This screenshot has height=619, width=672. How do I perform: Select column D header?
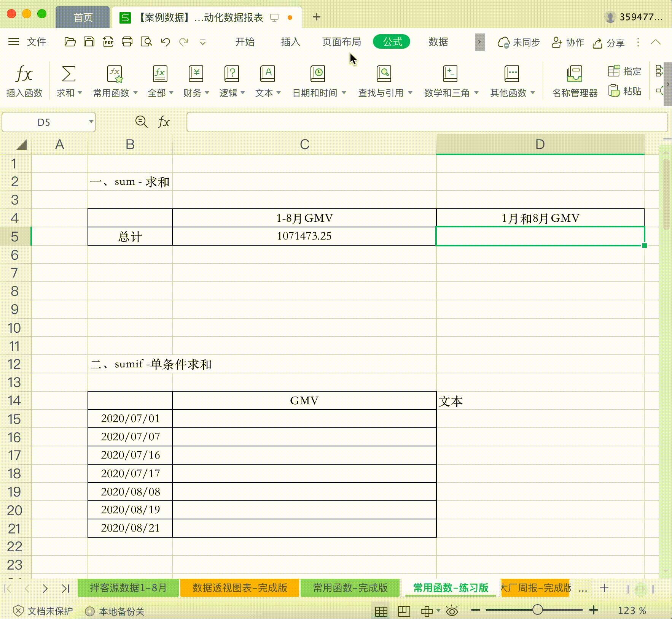[x=540, y=144]
